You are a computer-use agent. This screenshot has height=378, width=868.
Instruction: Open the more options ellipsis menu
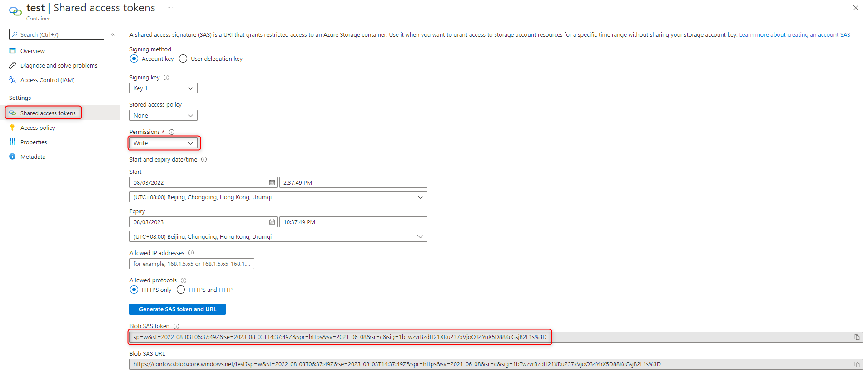point(170,8)
